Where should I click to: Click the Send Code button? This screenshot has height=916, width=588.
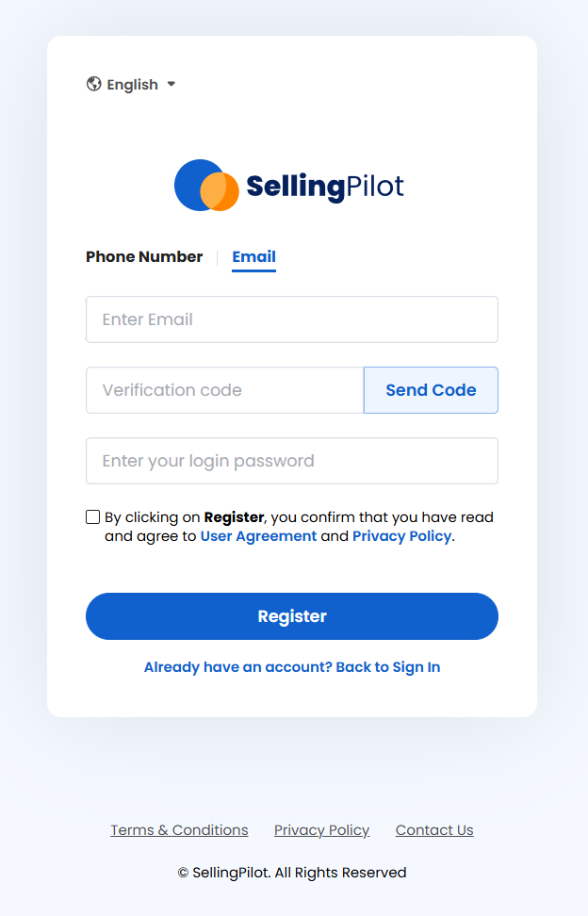point(431,390)
